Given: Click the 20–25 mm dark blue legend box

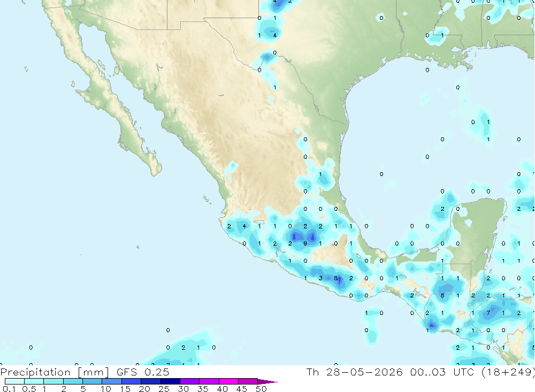Looking at the screenshot, I should (x=151, y=381).
